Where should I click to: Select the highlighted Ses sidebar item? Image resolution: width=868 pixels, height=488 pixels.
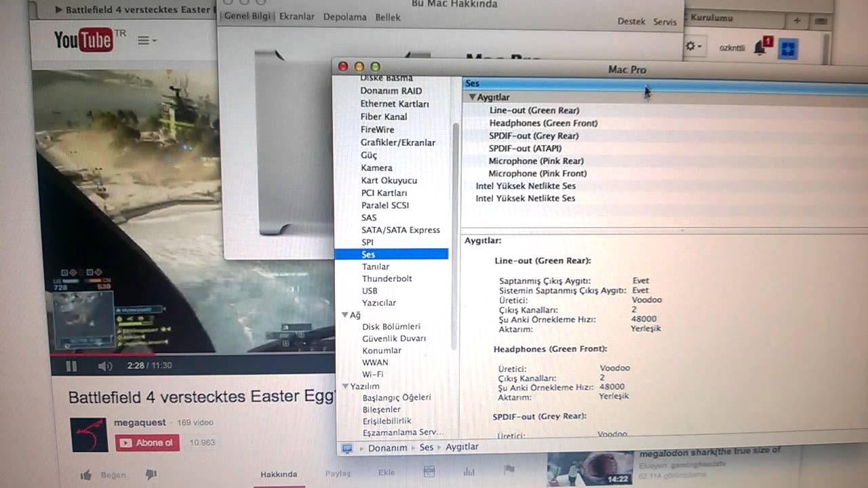(391, 254)
